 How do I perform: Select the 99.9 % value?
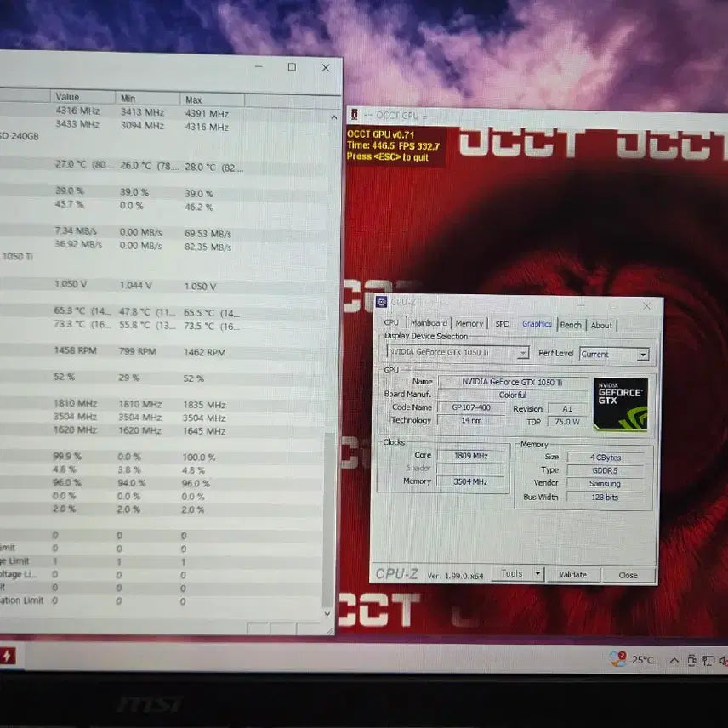tap(67, 456)
